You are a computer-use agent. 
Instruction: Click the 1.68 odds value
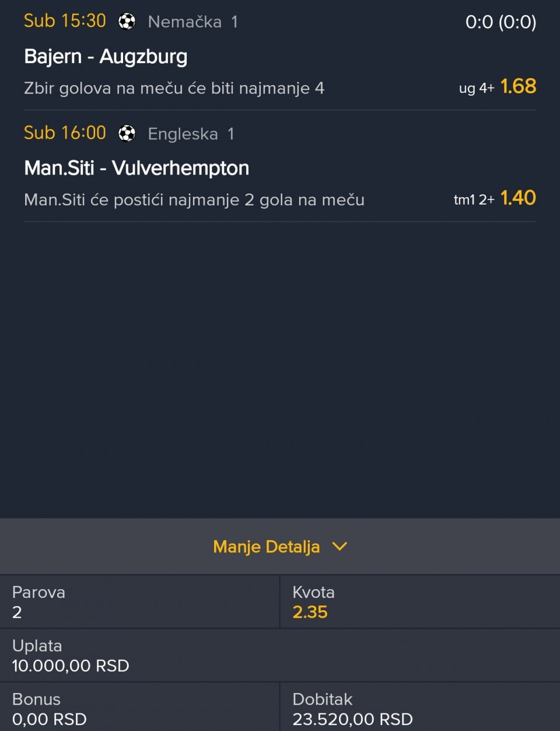pyautogui.click(x=518, y=86)
